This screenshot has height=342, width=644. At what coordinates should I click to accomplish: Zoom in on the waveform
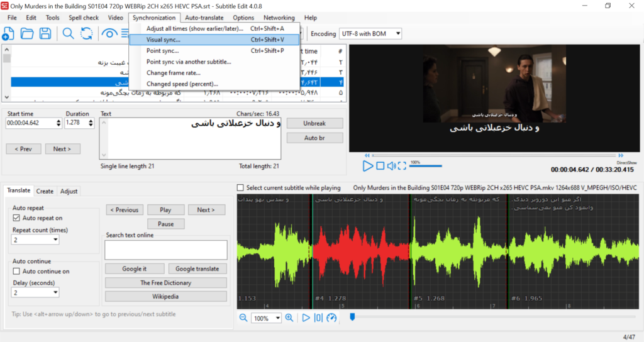pos(289,318)
